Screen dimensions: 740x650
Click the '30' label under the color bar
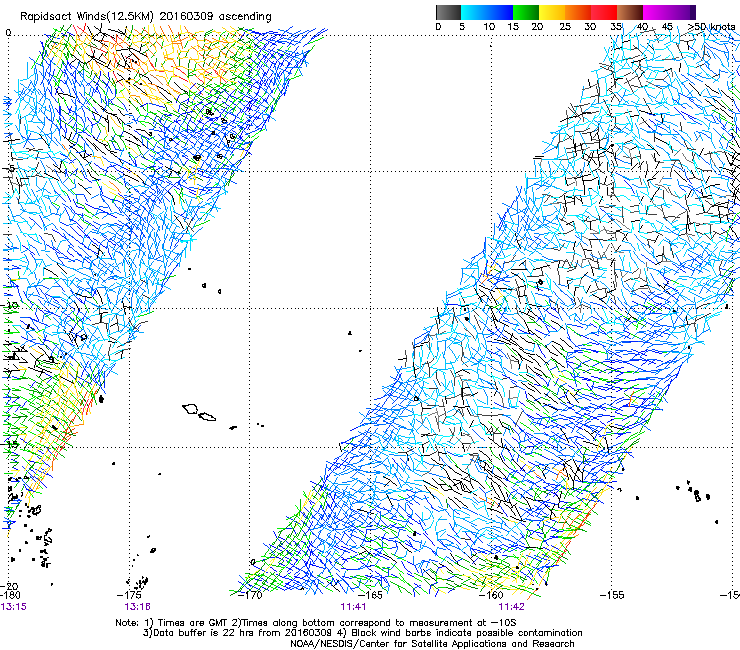(590, 27)
